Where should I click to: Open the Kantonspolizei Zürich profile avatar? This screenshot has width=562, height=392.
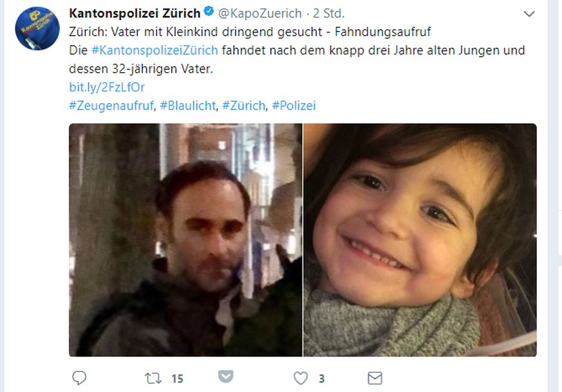(x=37, y=28)
